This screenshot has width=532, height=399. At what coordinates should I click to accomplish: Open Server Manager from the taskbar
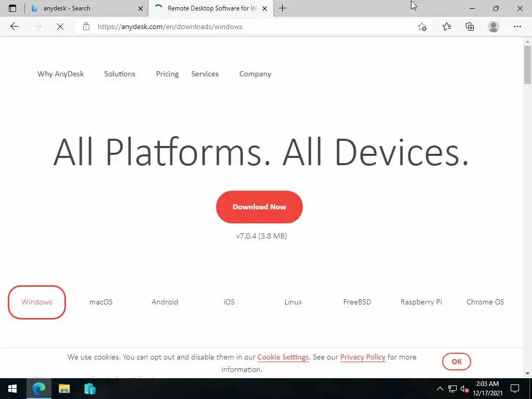pyautogui.click(x=89, y=389)
